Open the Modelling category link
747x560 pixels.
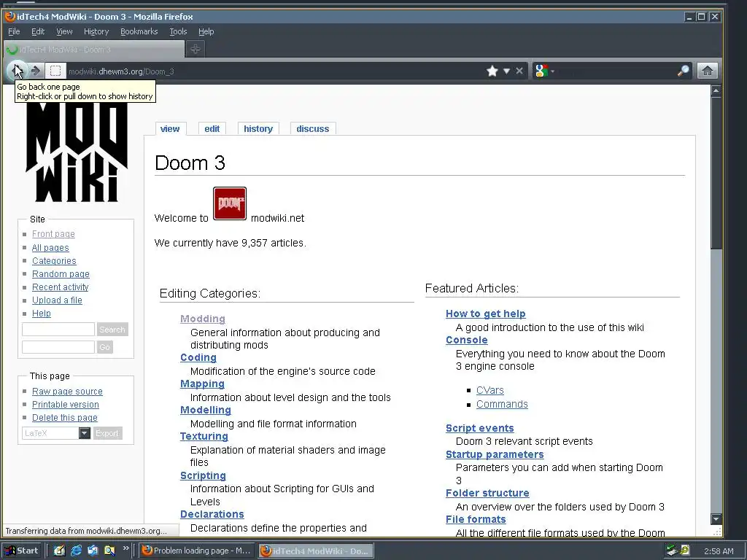pos(205,410)
